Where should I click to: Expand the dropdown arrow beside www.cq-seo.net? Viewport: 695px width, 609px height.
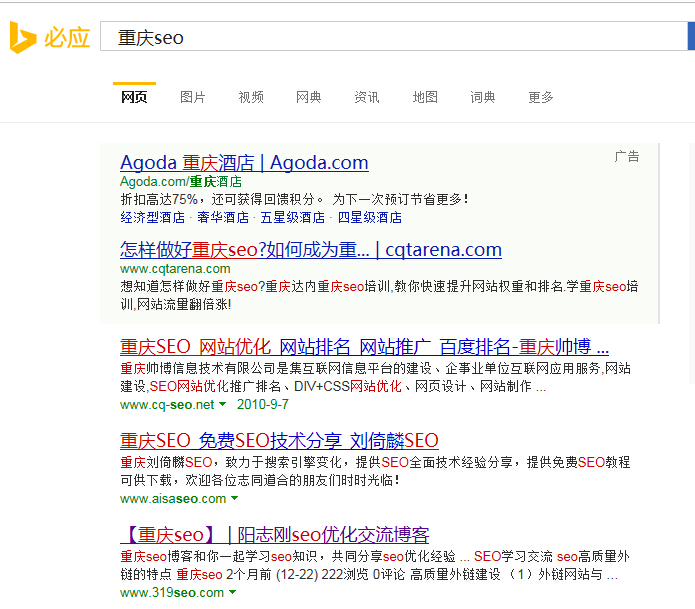[223, 404]
